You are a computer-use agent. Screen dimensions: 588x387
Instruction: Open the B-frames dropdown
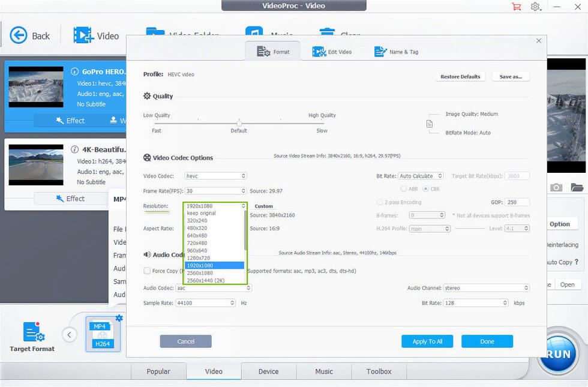pyautogui.click(x=427, y=215)
